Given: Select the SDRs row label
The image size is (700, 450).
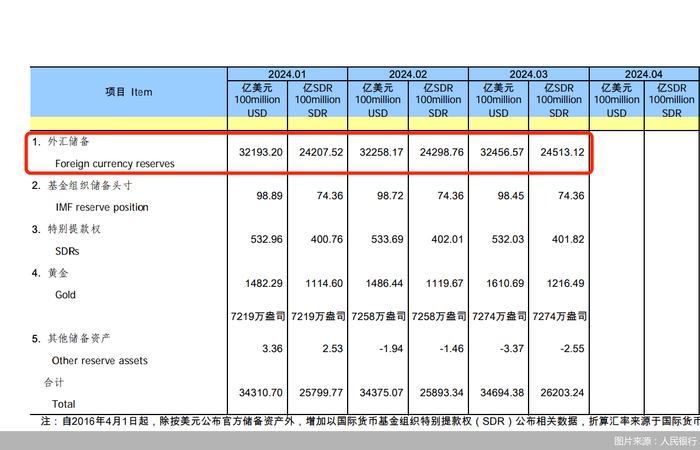Looking at the screenshot, I should point(67,251).
